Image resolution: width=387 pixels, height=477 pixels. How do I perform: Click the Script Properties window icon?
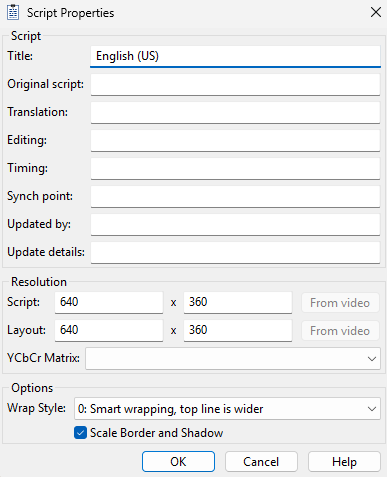13,12
